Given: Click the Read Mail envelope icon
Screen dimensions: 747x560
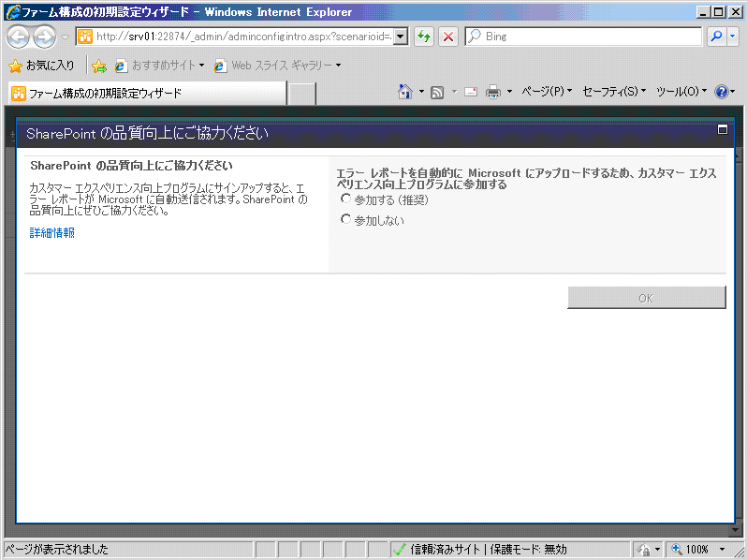Looking at the screenshot, I should point(471,92).
